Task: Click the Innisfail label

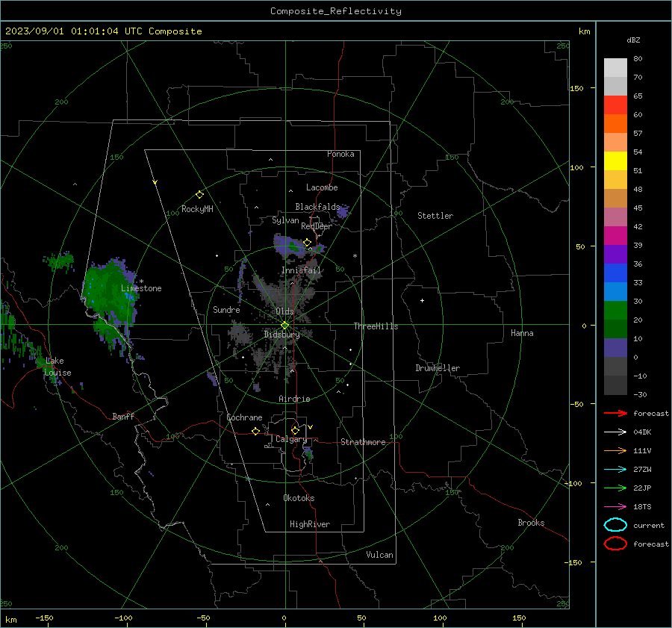Action: [301, 270]
